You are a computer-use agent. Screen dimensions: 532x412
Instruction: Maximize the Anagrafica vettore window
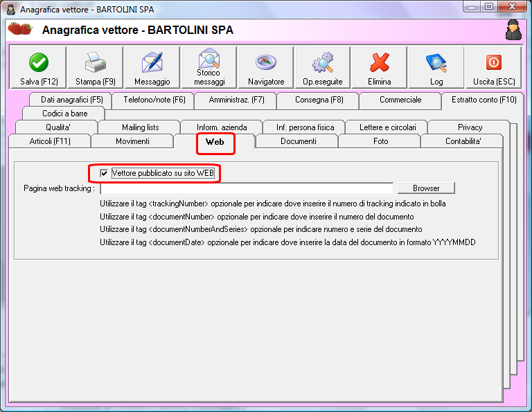coord(489,6)
